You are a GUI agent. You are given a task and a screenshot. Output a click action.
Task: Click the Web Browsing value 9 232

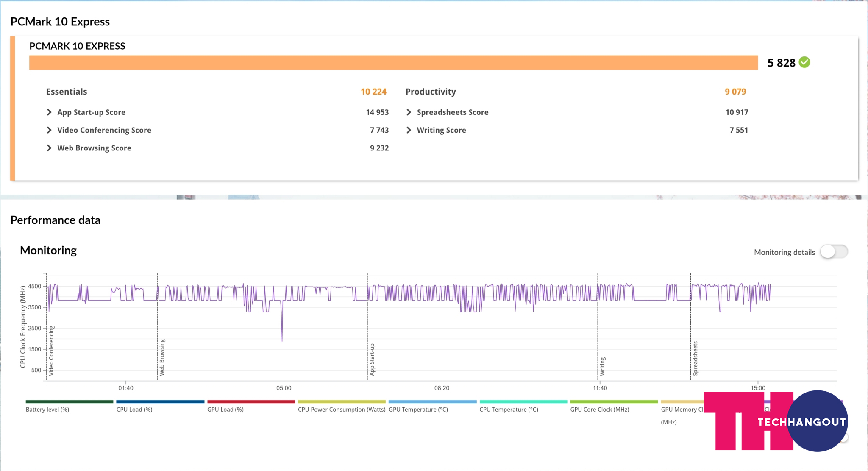[x=379, y=148]
